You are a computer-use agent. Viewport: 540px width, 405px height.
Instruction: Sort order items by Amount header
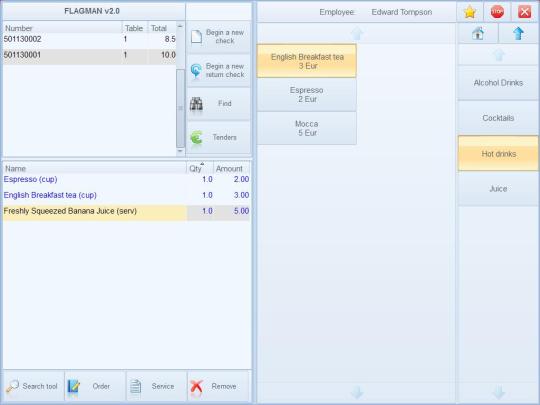coord(232,168)
